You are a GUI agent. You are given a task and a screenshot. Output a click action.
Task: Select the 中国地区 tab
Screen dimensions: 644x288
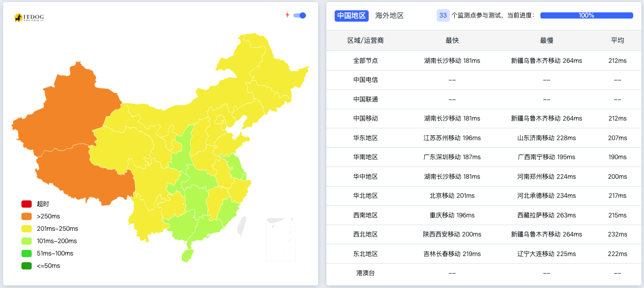pyautogui.click(x=352, y=16)
